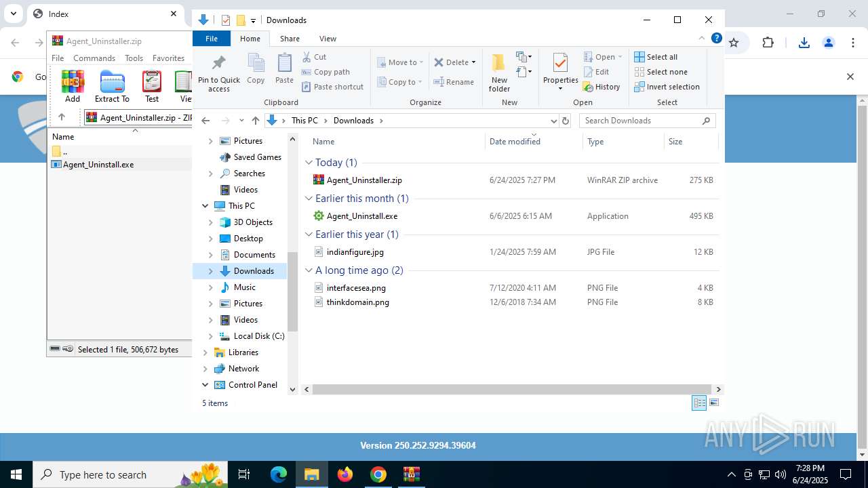Open Firefox from taskbar
This screenshot has height=488, width=868.
click(345, 474)
